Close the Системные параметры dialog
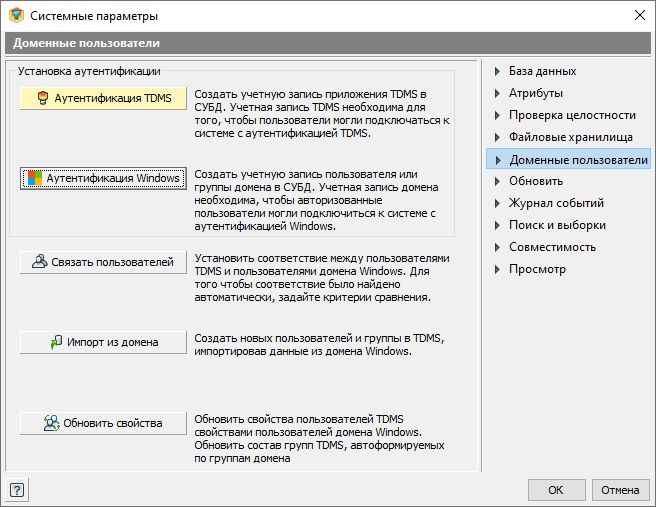 (x=639, y=15)
